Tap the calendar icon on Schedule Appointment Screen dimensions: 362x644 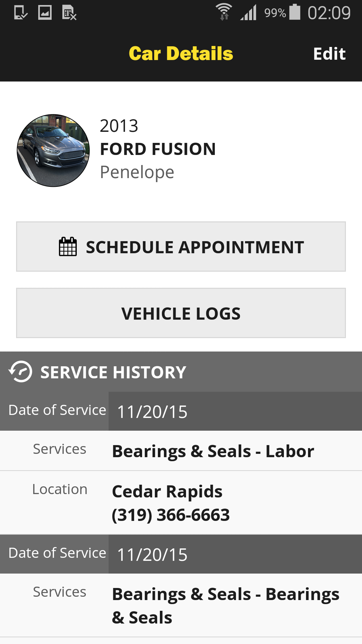[68, 247]
